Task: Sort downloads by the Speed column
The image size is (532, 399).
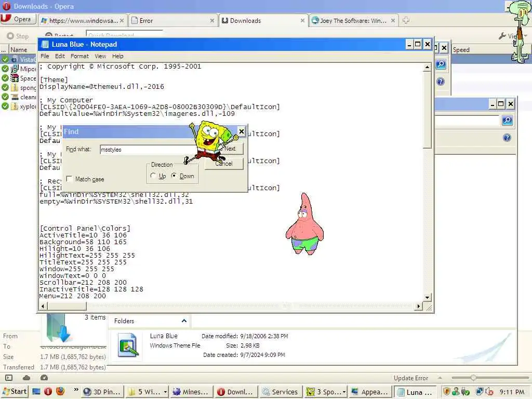Action: point(461,50)
